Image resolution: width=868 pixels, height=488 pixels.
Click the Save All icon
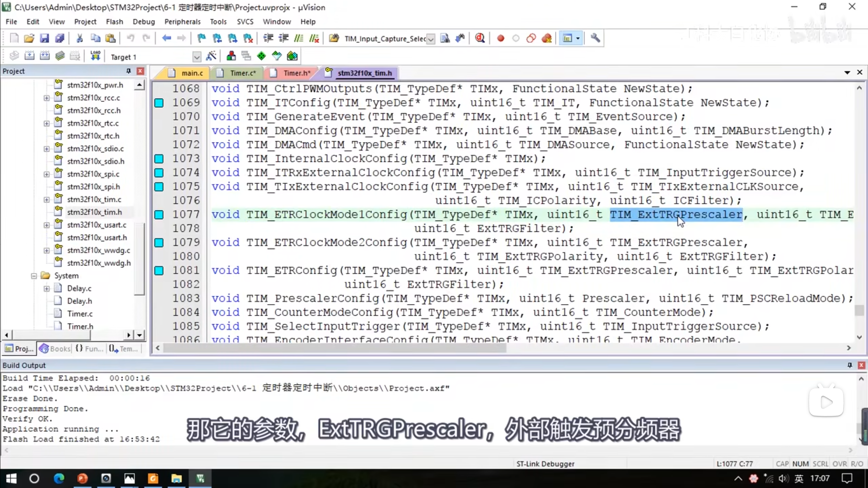tap(60, 38)
